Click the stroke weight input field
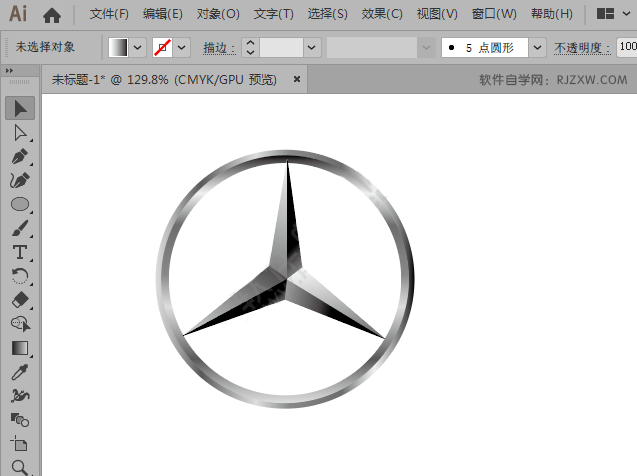This screenshot has width=637, height=476. coord(281,48)
